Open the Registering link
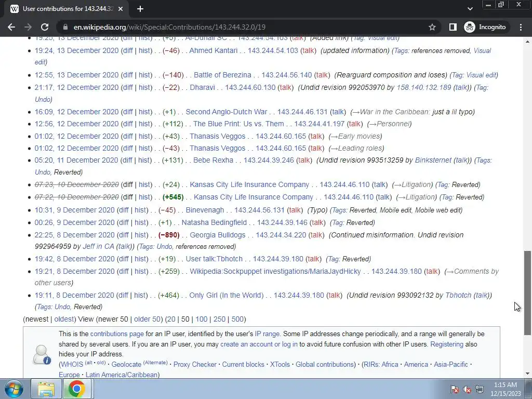Image resolution: width=532 pixels, height=399 pixels. pos(446,344)
